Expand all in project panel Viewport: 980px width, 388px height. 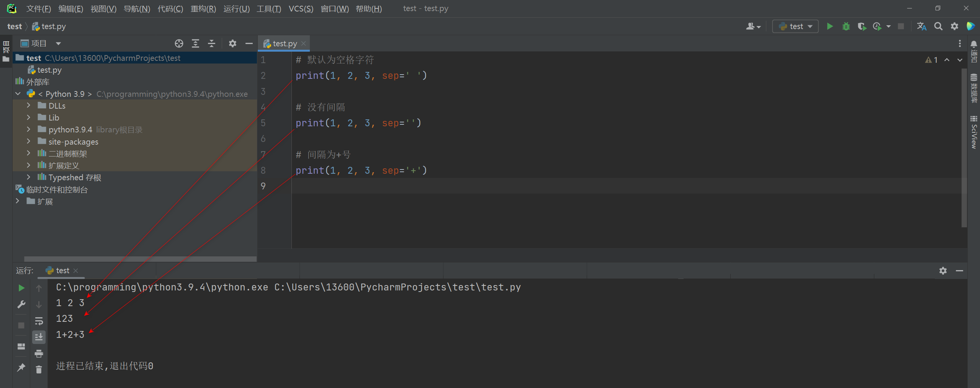click(x=195, y=44)
